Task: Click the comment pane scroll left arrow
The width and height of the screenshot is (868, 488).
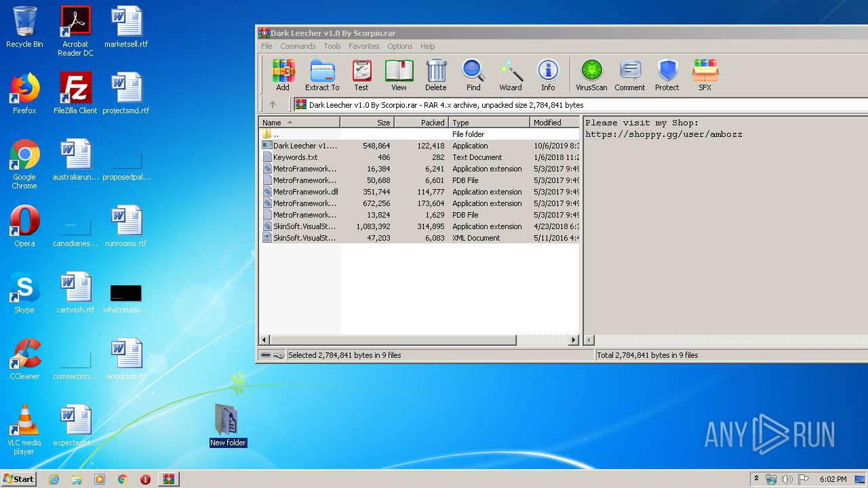Action: click(x=589, y=340)
